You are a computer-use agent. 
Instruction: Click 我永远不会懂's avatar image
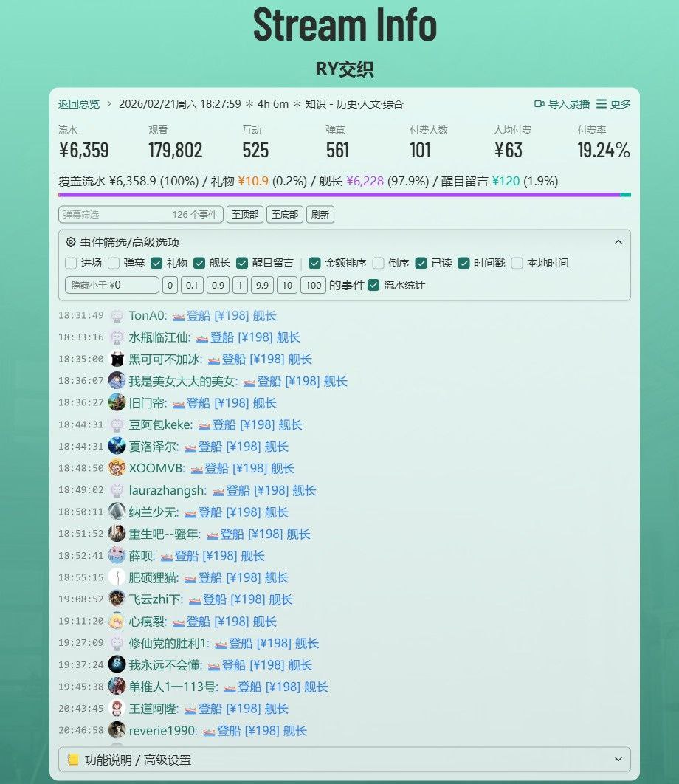[x=117, y=664]
